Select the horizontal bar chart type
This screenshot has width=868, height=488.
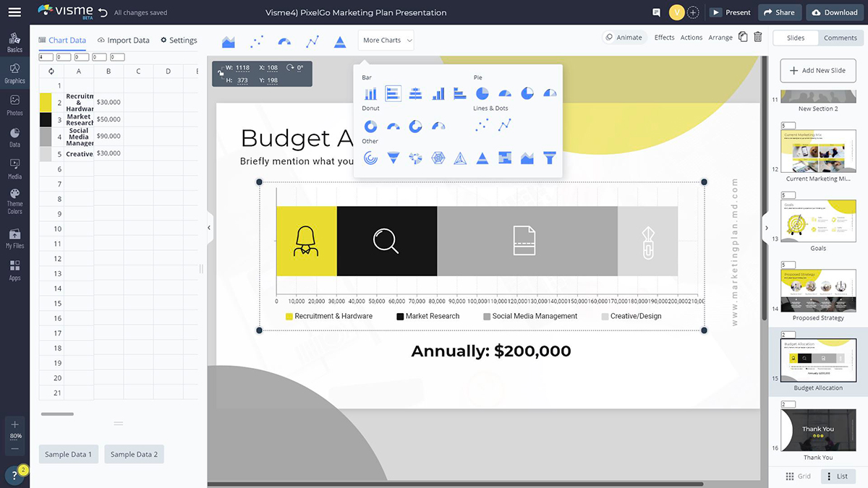coord(393,93)
